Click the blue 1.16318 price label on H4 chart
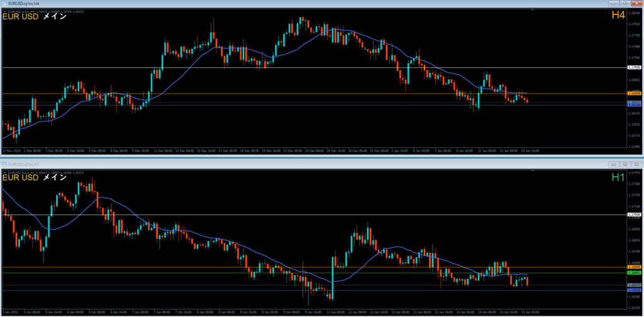 click(x=634, y=105)
